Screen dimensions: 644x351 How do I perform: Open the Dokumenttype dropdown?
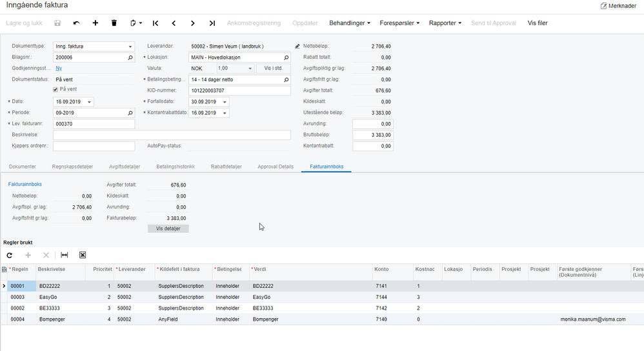pyautogui.click(x=130, y=46)
